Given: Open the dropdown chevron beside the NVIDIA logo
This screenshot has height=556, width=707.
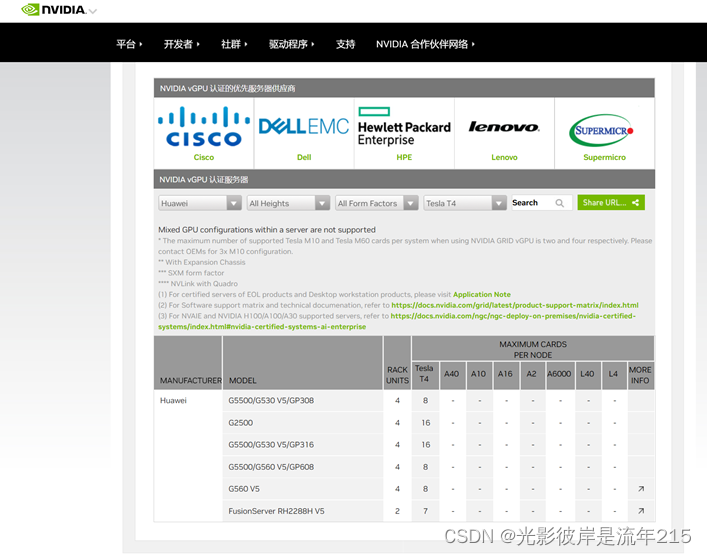Looking at the screenshot, I should tap(92, 11).
